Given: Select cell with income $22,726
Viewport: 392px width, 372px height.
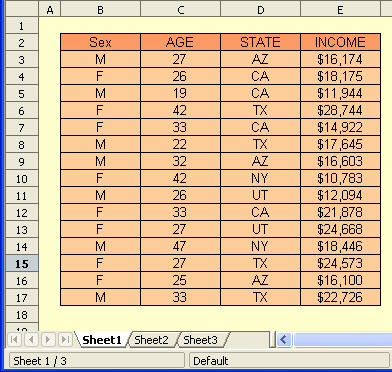Looking at the screenshot, I should (340, 297).
